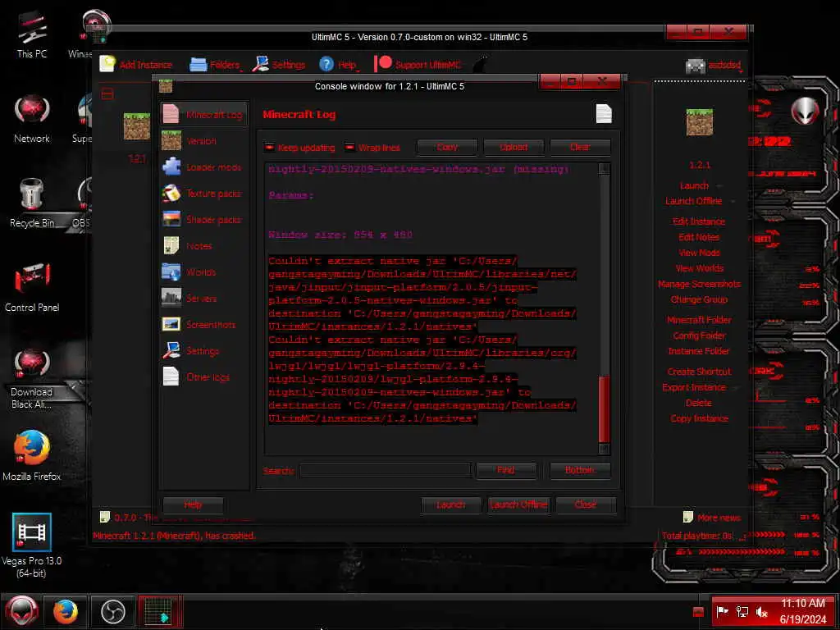Screen dimensions: 840x630
Task: Click Support UltimMC Patreon icon
Action: [x=382, y=64]
